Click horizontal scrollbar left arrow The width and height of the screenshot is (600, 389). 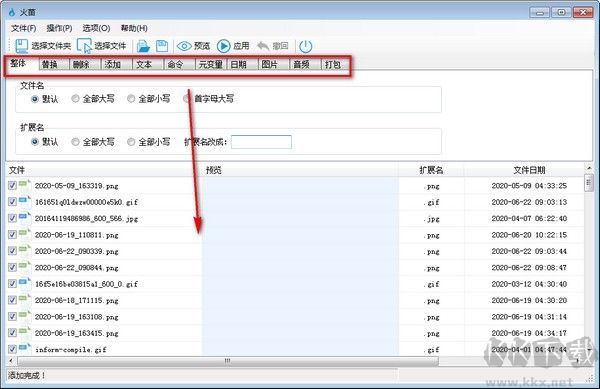[11, 361]
